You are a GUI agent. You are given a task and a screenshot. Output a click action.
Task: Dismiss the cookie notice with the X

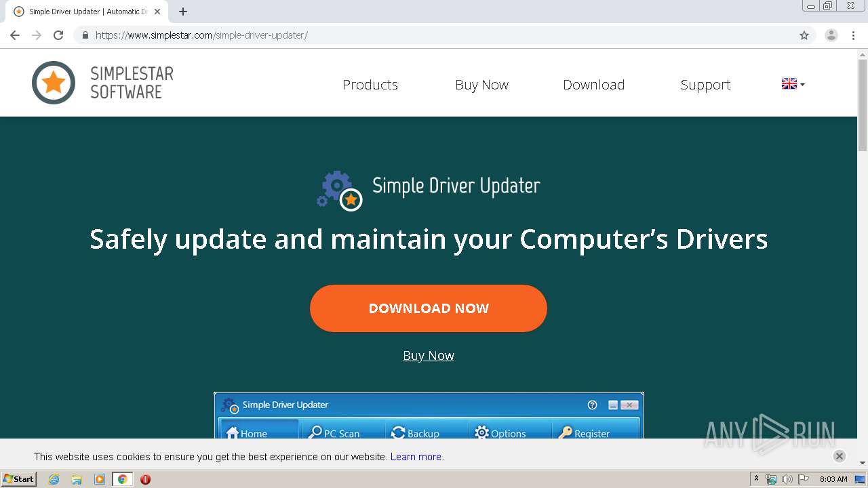pyautogui.click(x=839, y=456)
